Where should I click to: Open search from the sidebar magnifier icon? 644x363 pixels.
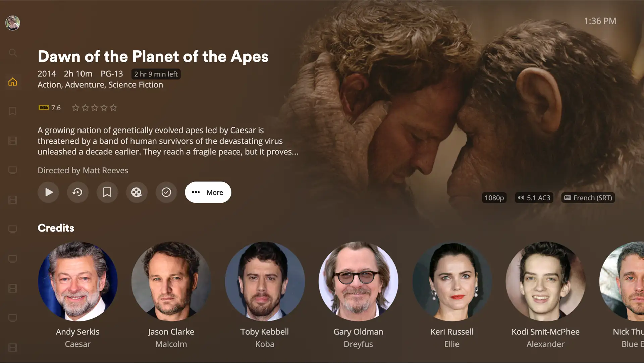[13, 53]
